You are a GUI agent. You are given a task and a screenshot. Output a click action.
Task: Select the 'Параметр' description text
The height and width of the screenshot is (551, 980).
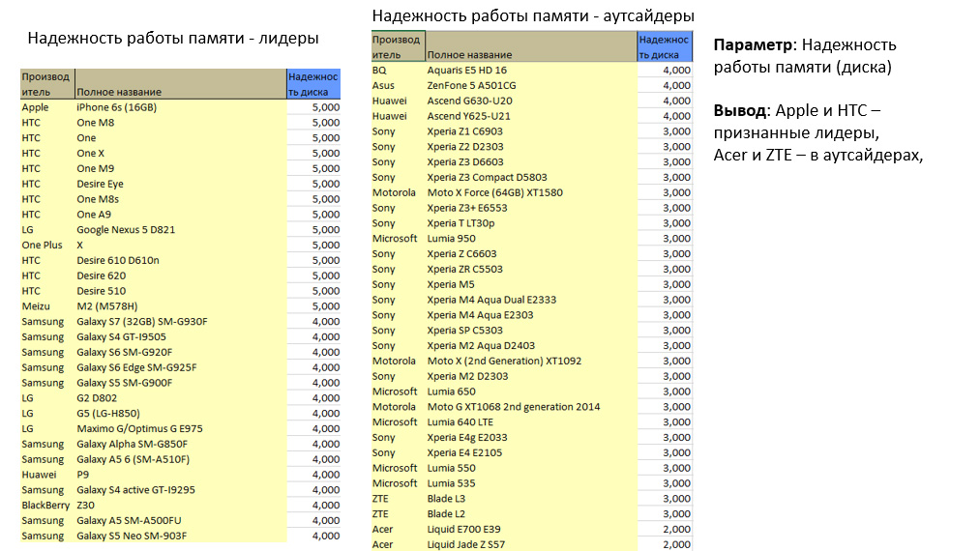coord(805,56)
